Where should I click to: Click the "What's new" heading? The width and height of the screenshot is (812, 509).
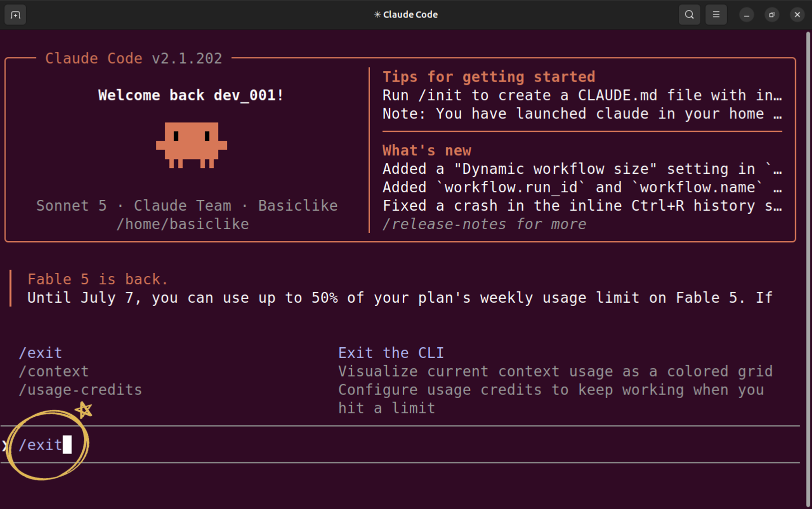[x=427, y=150]
